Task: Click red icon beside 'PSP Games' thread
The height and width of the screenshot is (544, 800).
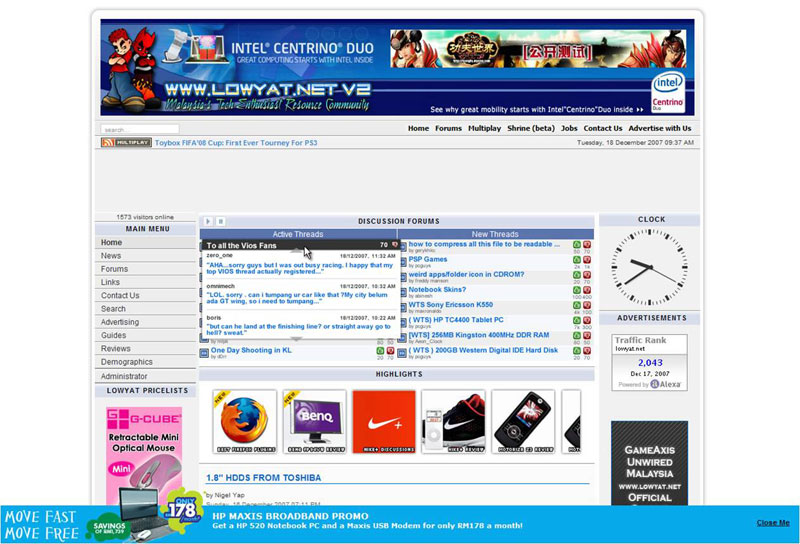Action: [587, 260]
